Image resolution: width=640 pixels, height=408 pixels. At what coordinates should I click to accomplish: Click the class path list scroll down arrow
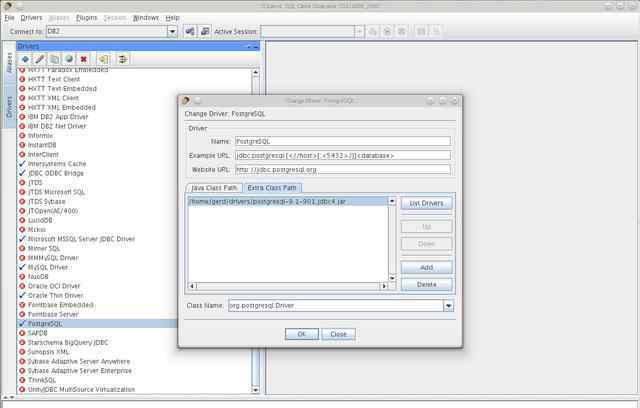tap(392, 278)
